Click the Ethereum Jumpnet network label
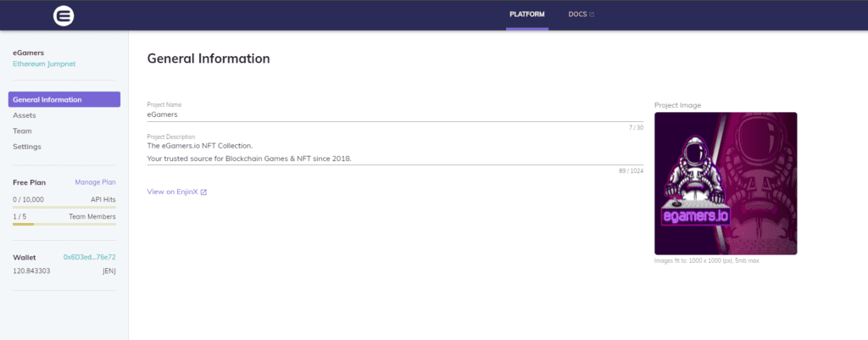 tap(44, 64)
